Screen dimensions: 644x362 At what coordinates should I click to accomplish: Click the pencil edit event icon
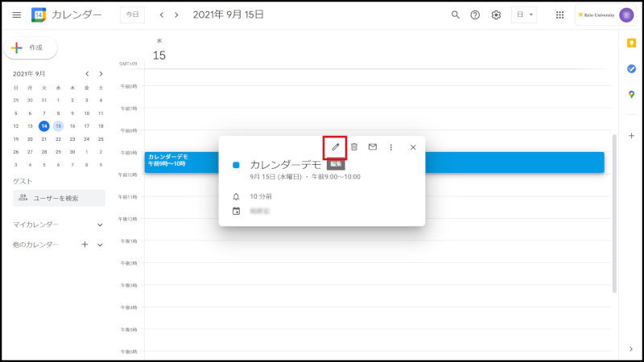point(335,147)
